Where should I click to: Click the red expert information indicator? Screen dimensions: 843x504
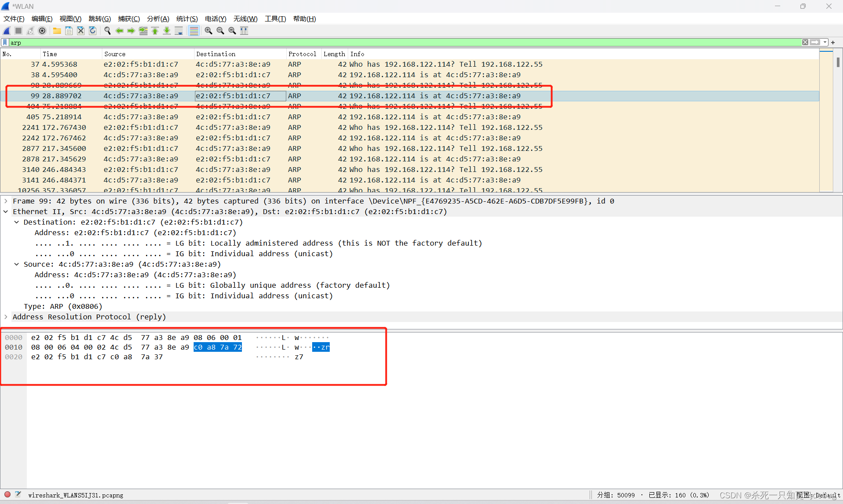tap(7, 494)
